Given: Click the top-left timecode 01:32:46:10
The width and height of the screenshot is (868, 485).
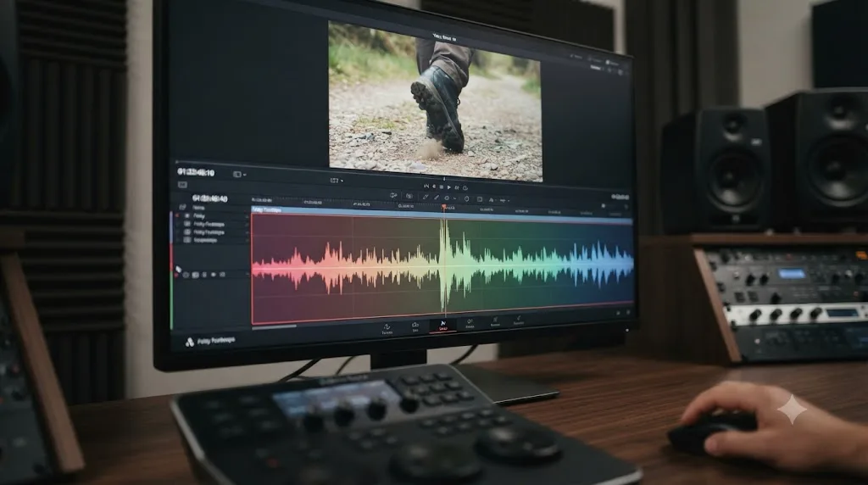Looking at the screenshot, I should tap(196, 172).
